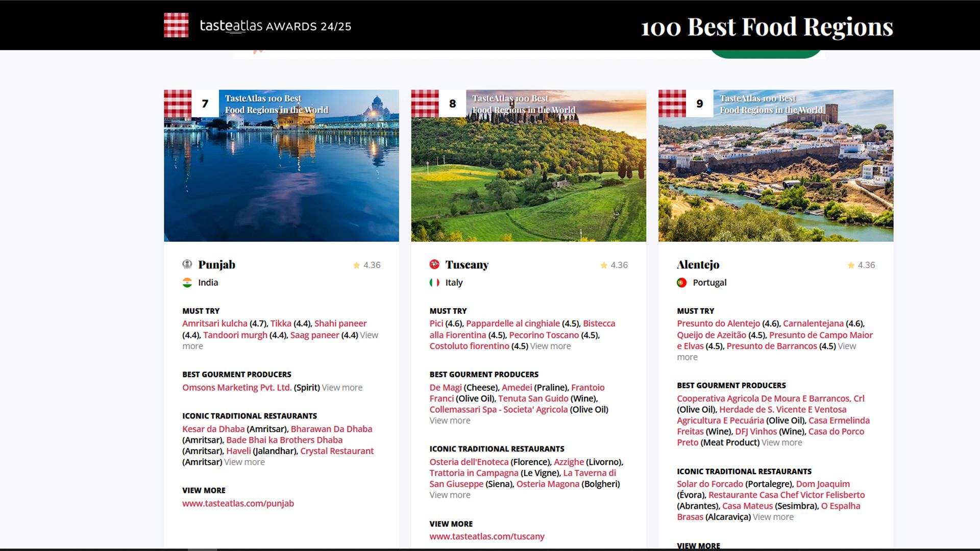Open the Osteria Magona link
The width and height of the screenshot is (980, 551).
pos(548,484)
